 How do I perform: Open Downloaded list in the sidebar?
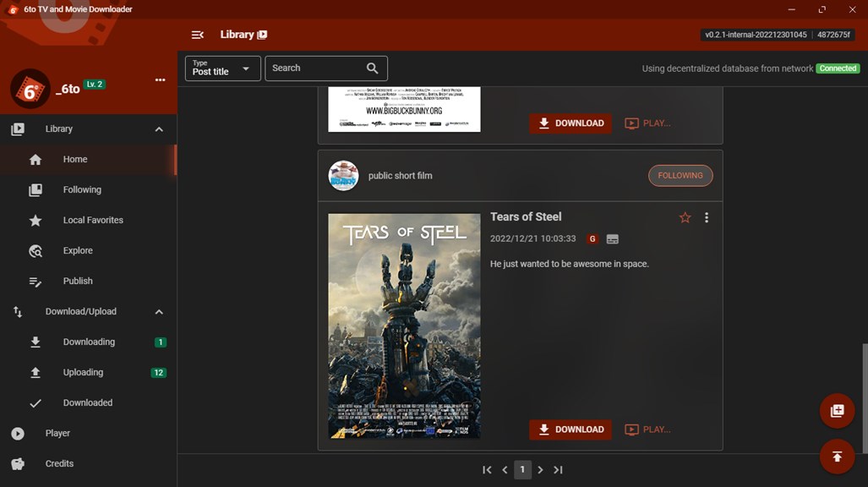pos(88,403)
